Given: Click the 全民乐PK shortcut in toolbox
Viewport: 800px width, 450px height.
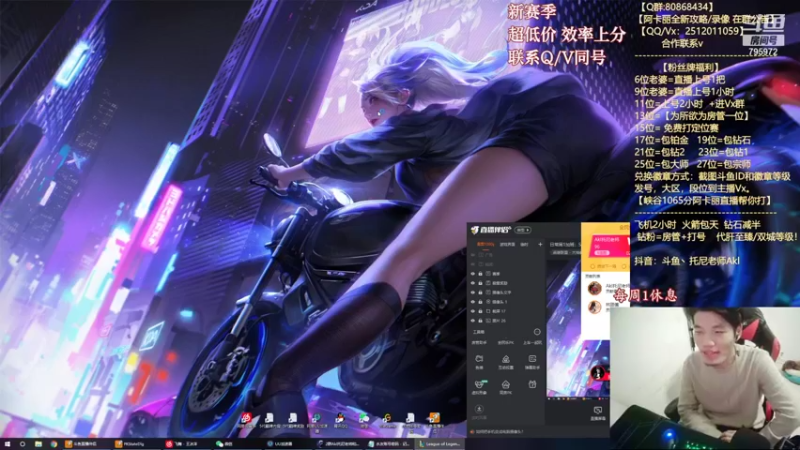Looking at the screenshot, I should click(x=506, y=342).
